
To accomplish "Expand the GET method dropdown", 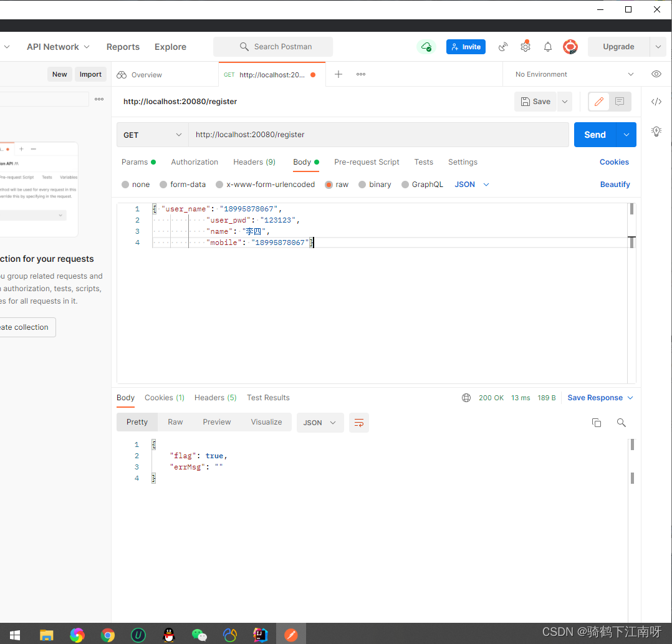I will (153, 135).
